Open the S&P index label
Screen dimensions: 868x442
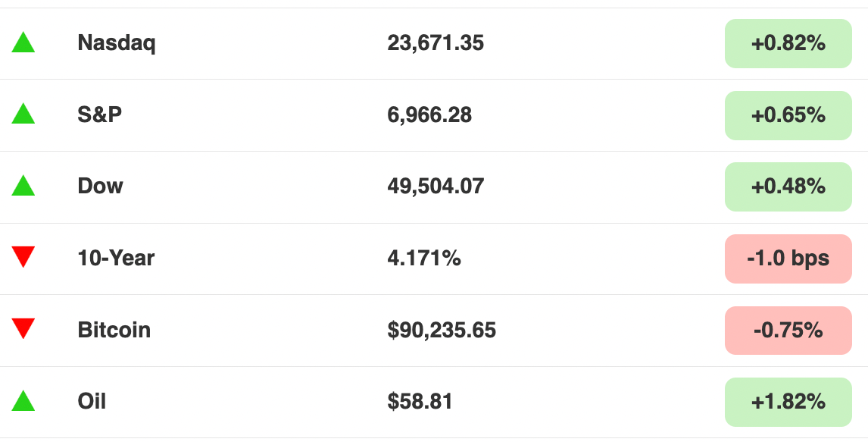tap(100, 114)
